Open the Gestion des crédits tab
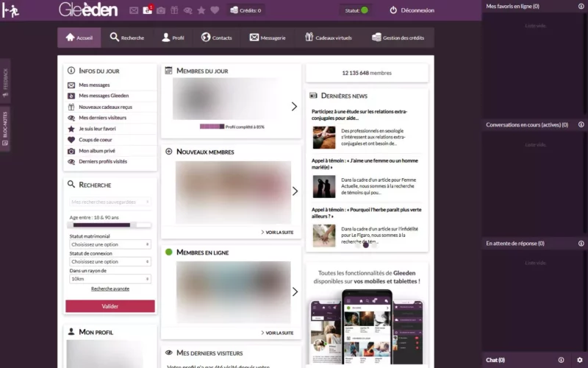 coord(398,38)
